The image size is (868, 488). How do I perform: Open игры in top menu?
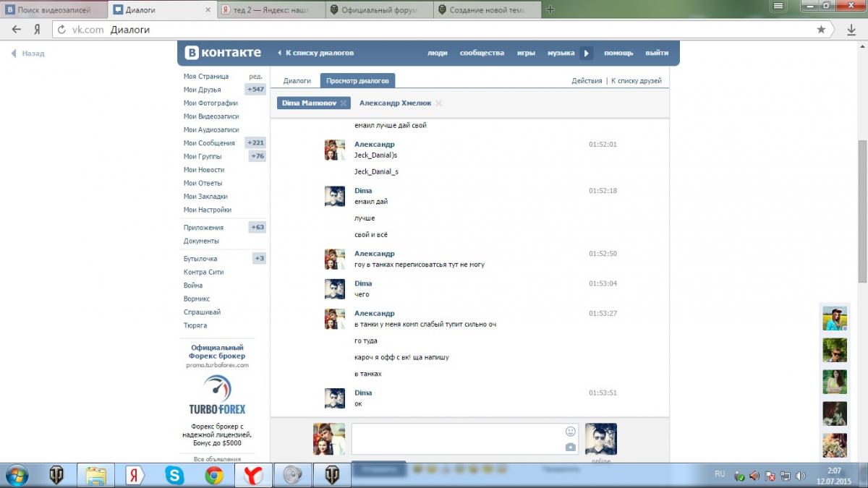pos(526,53)
